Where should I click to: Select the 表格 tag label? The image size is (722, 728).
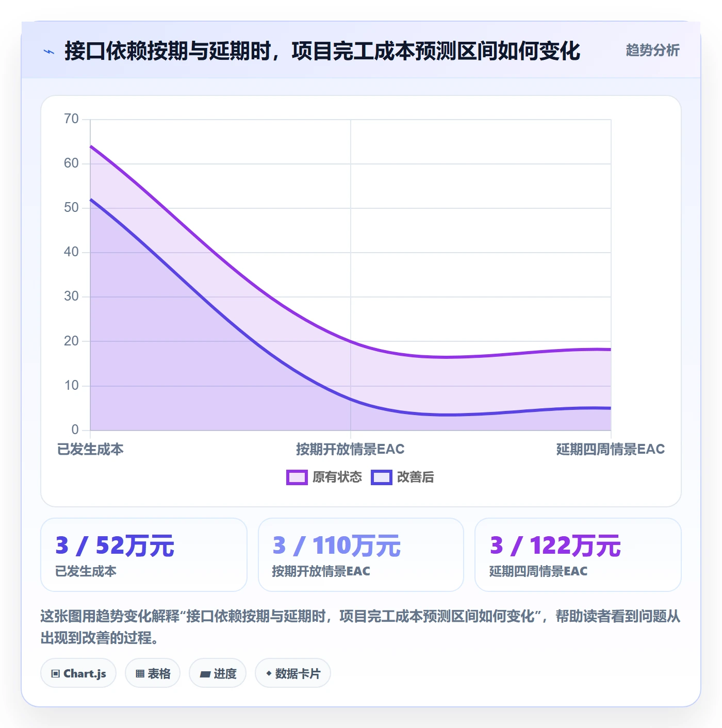159,673
